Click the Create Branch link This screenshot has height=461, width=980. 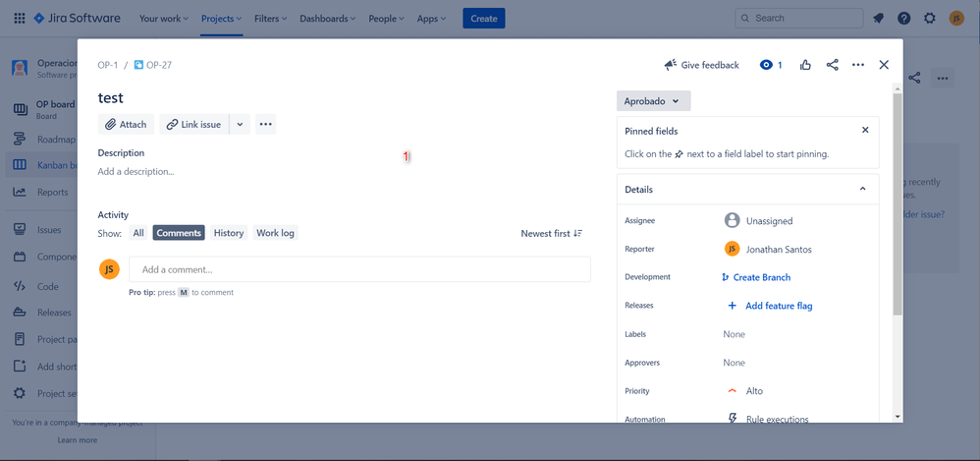click(x=756, y=277)
